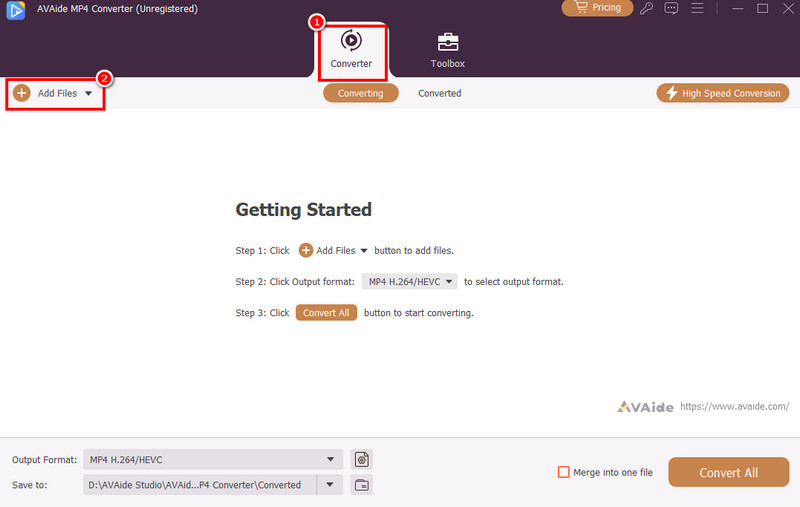800x507 pixels.
Task: Expand the Add Files dropdown arrow in toolbar
Action: click(89, 93)
